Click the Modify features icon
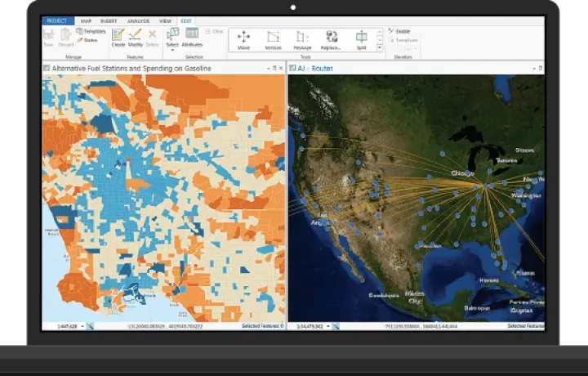 [136, 38]
